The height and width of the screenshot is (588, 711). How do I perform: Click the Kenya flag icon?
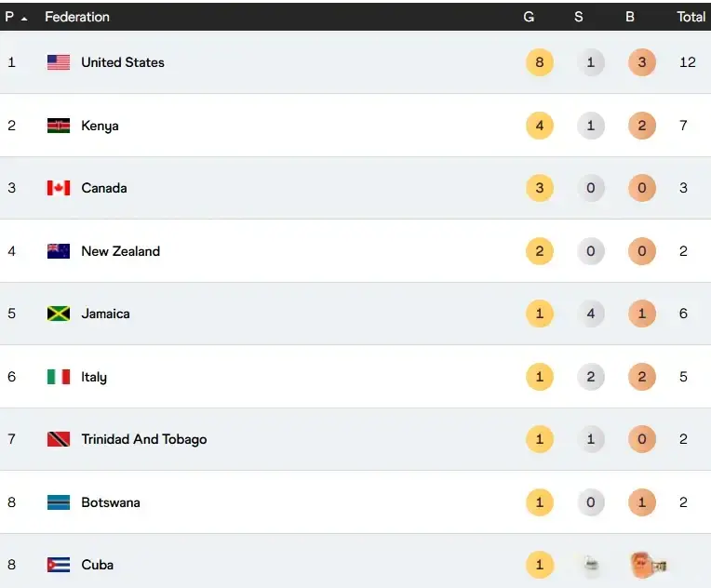[59, 126]
